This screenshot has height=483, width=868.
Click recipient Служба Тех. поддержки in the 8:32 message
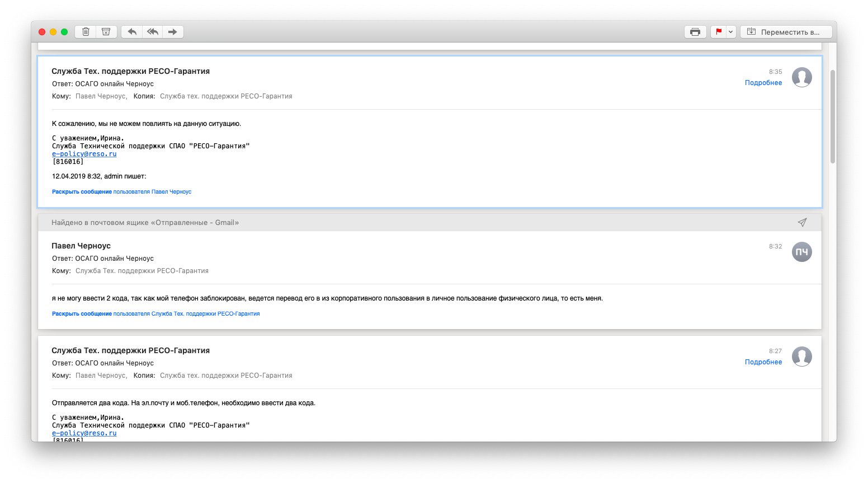pyautogui.click(x=142, y=271)
